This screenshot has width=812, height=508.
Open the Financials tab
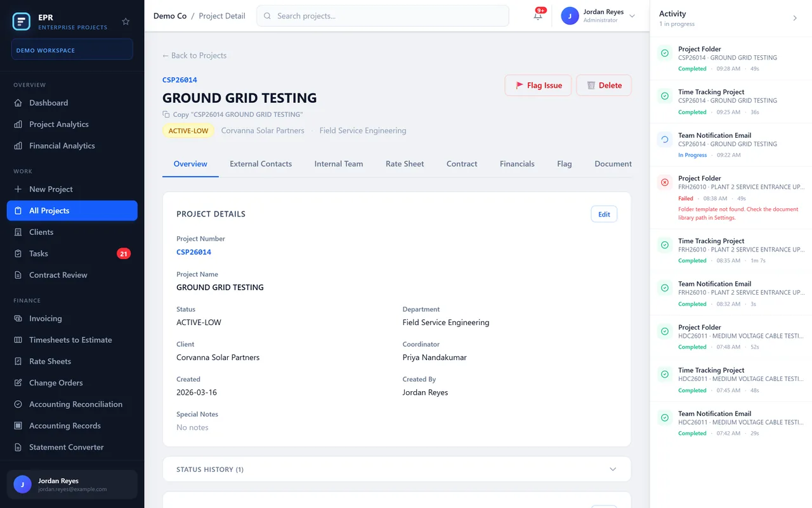tap(517, 164)
